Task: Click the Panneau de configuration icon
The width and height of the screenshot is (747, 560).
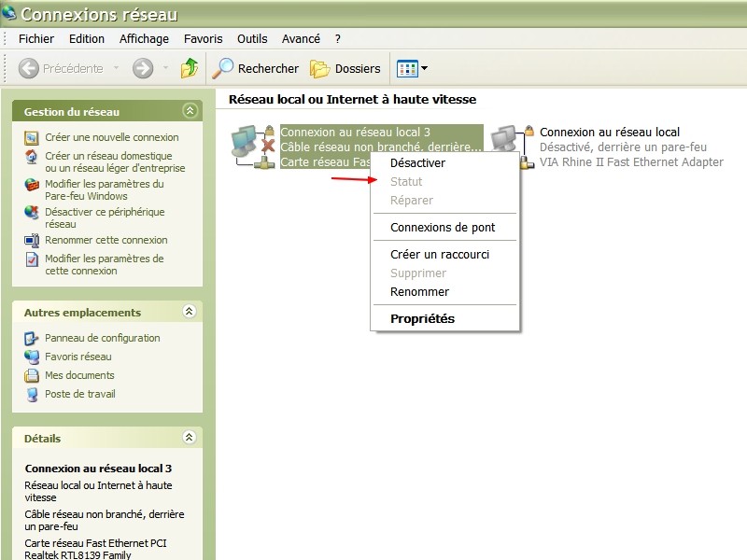Action: click(x=32, y=338)
